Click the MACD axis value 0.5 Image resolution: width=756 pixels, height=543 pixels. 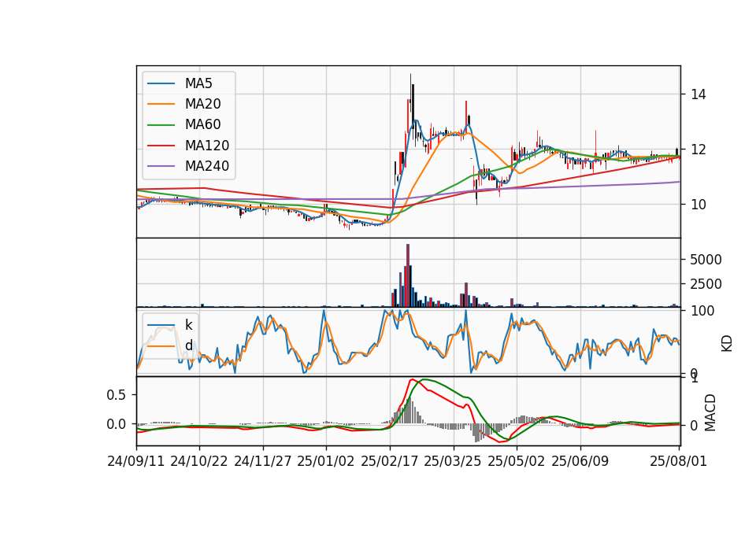click(x=116, y=395)
